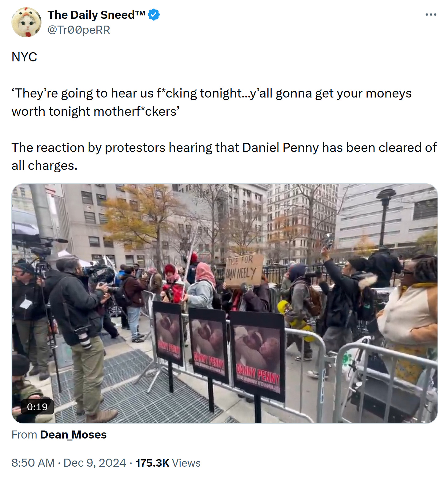Open the three-dot more options menu
The image size is (448, 478).
click(431, 14)
